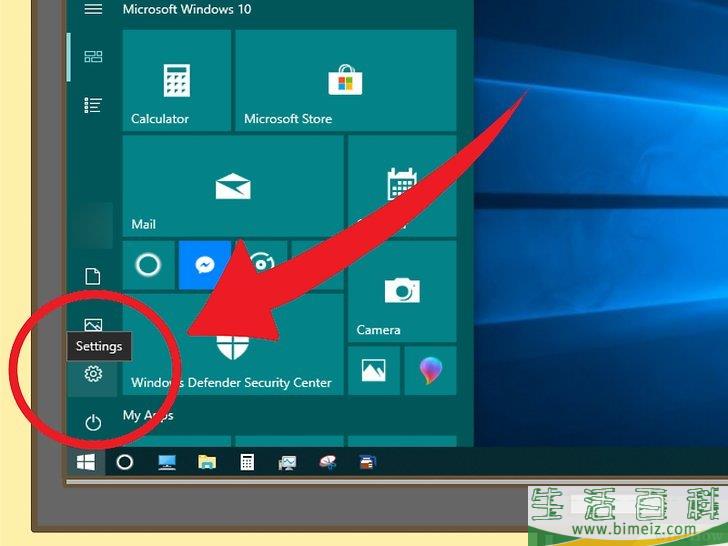Click the Microsoft Windows 10 group header
Screen dimensions: 728x546
[187, 9]
